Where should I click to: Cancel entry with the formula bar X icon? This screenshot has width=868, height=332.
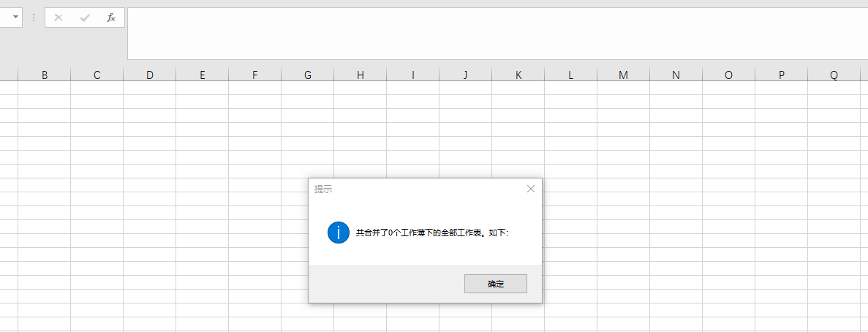point(58,18)
